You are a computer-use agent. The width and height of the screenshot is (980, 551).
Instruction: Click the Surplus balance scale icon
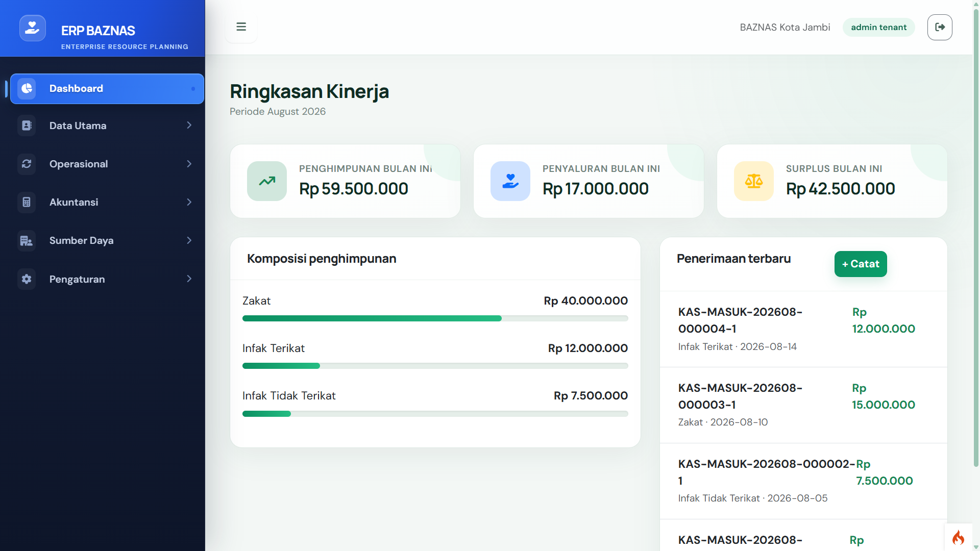(754, 181)
